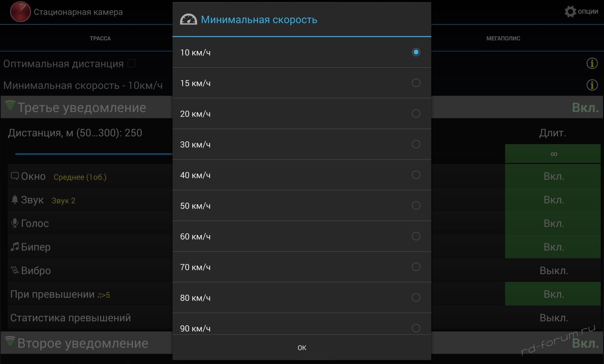Open the options gear icon

(570, 11)
